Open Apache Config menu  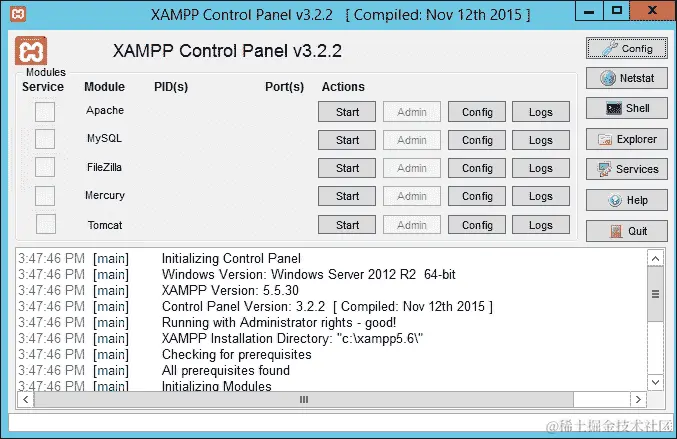coord(477,112)
